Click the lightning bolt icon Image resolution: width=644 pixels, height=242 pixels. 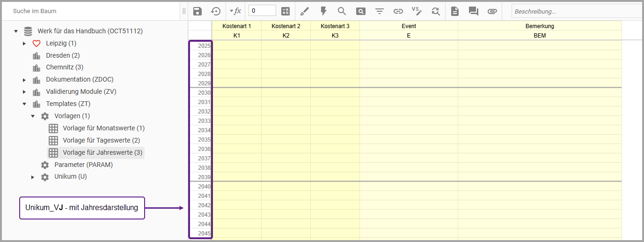323,11
